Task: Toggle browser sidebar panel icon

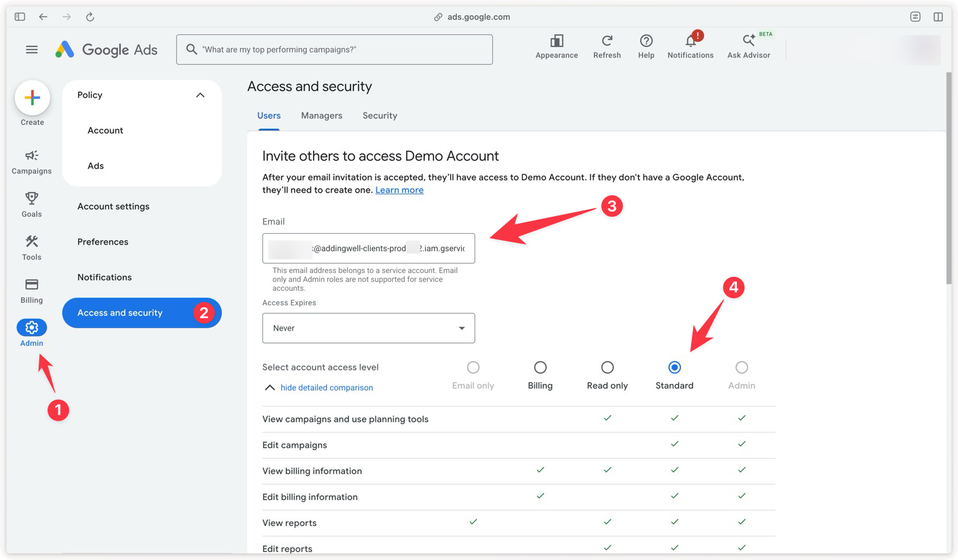Action: click(20, 17)
